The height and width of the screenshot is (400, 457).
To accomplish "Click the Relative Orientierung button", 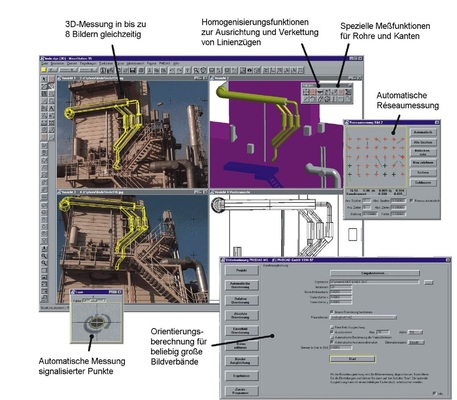I will [242, 300].
